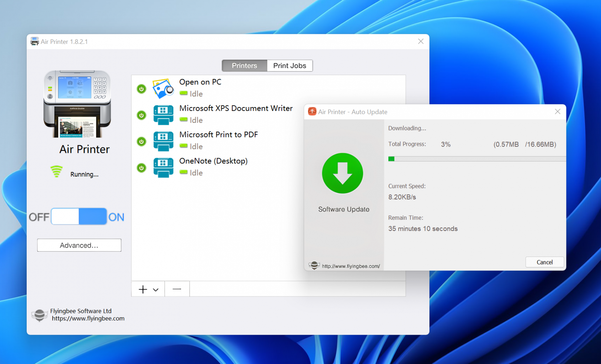Screen dimensions: 601x364
Task: Click the minus remove printer button
Action: [177, 289]
